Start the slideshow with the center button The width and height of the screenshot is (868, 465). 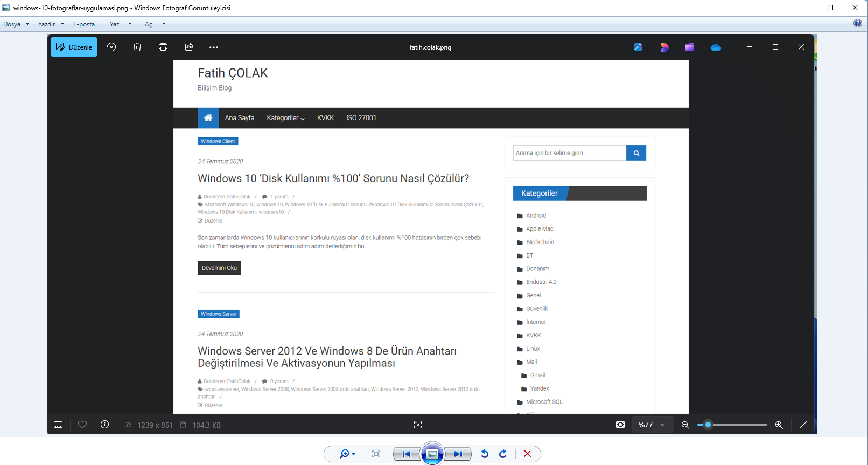coord(432,454)
